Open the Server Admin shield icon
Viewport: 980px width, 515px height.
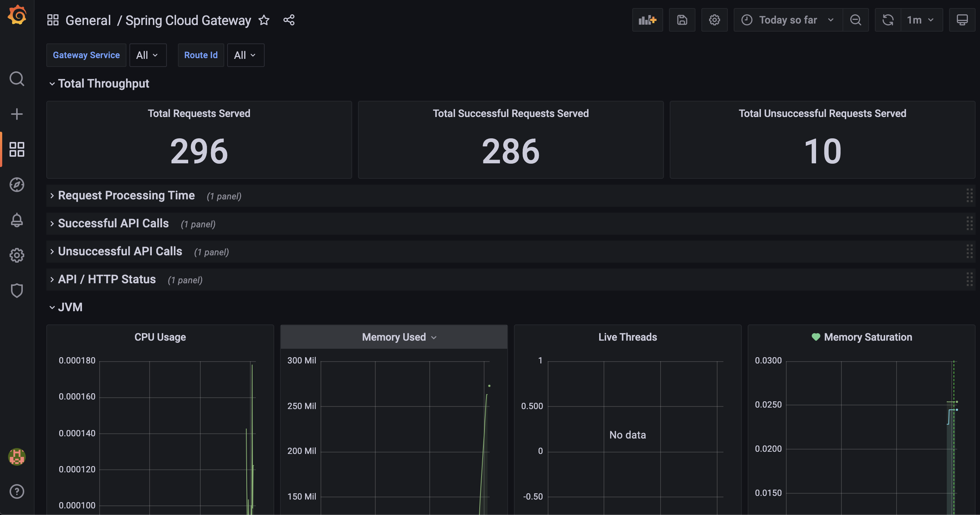17,291
